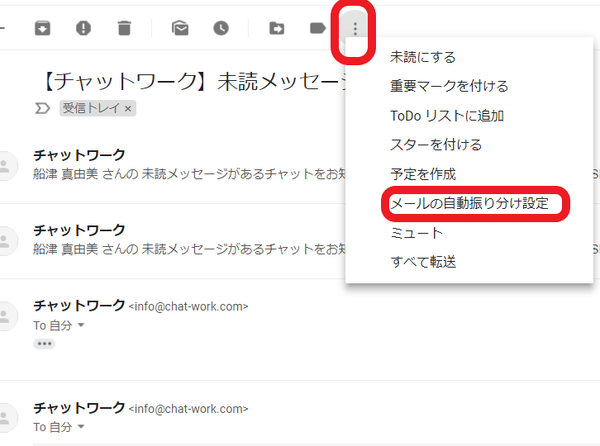Click the Snooze clock icon
This screenshot has height=446, width=600.
pyautogui.click(x=221, y=28)
